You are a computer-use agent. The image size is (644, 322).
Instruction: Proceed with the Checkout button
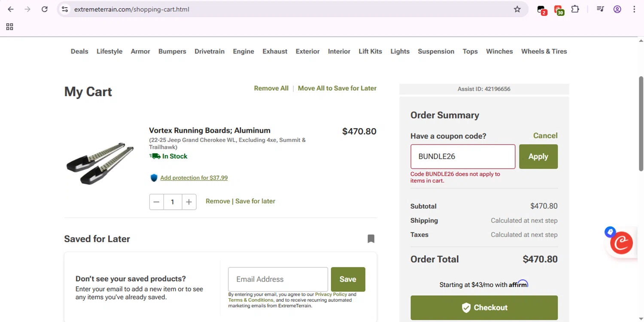pos(484,307)
